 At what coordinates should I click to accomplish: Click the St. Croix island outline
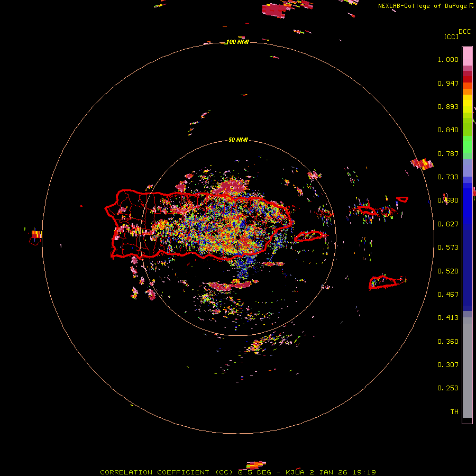click(382, 282)
